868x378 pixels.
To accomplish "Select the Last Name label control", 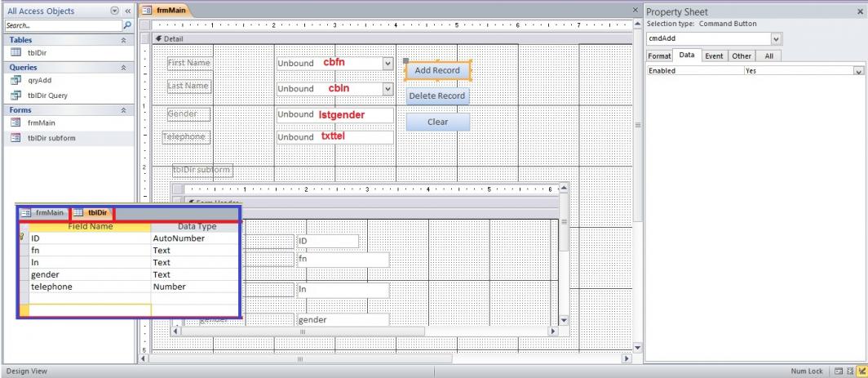I will click(x=188, y=86).
